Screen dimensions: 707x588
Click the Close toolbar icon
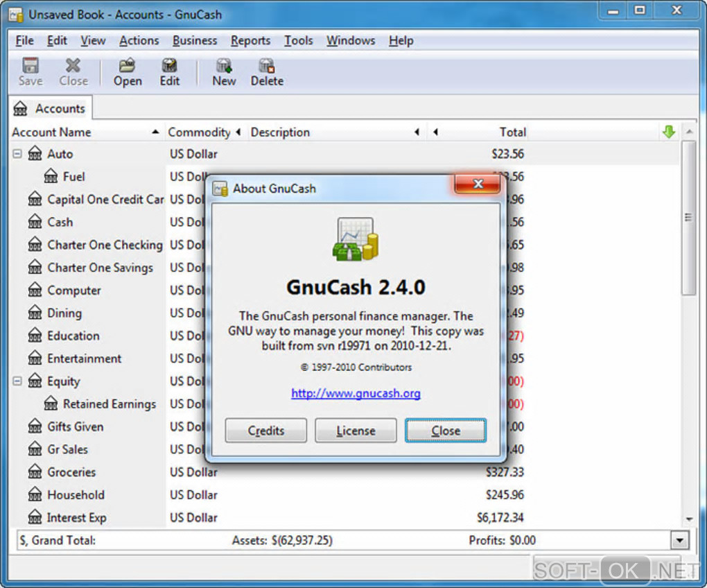(73, 66)
